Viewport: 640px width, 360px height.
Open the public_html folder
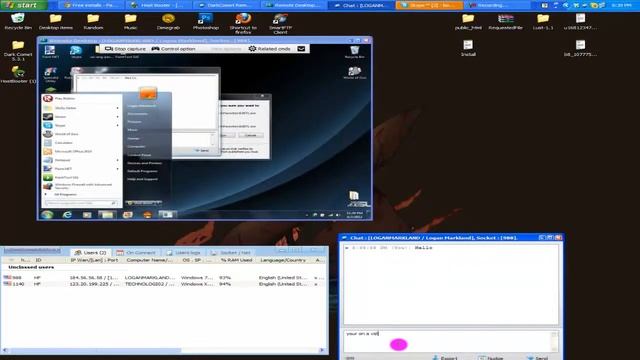pos(468,21)
